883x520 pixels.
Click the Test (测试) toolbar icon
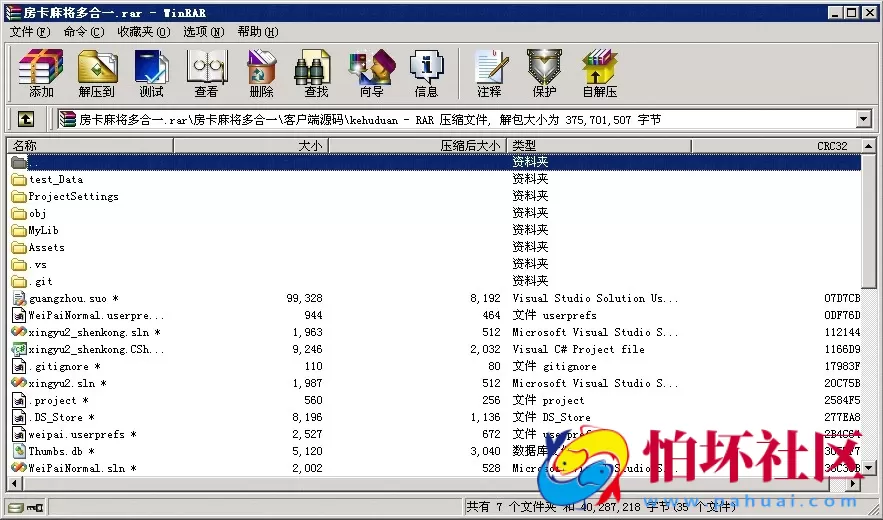(x=151, y=73)
